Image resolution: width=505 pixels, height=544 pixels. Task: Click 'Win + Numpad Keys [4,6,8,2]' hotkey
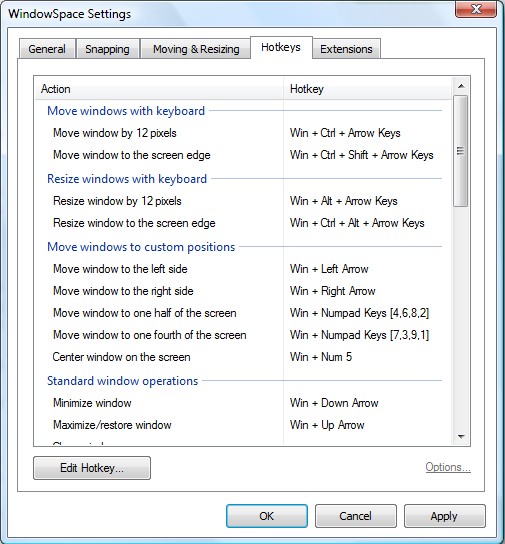(359, 313)
